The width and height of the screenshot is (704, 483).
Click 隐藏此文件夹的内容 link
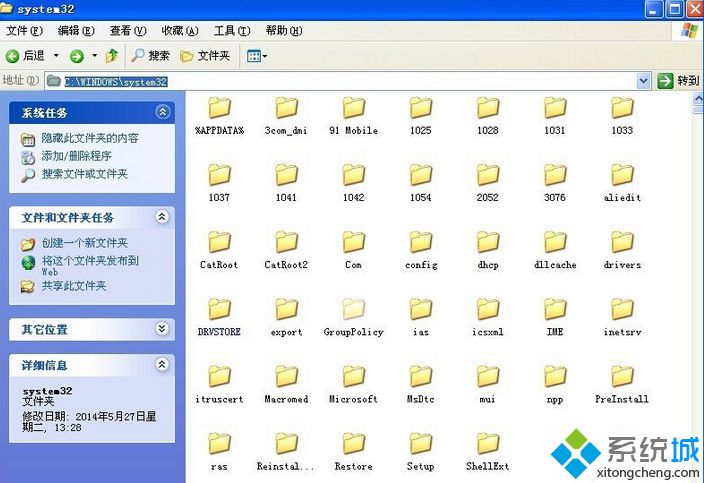tap(90, 138)
